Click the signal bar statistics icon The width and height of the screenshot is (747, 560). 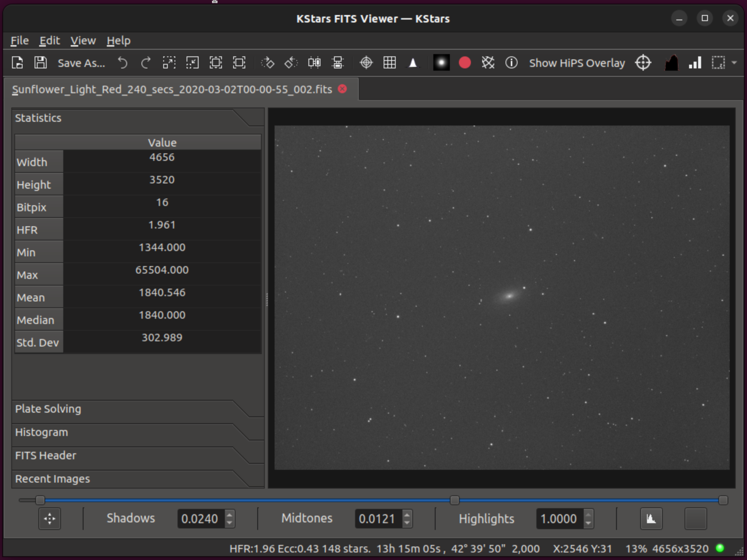click(694, 63)
